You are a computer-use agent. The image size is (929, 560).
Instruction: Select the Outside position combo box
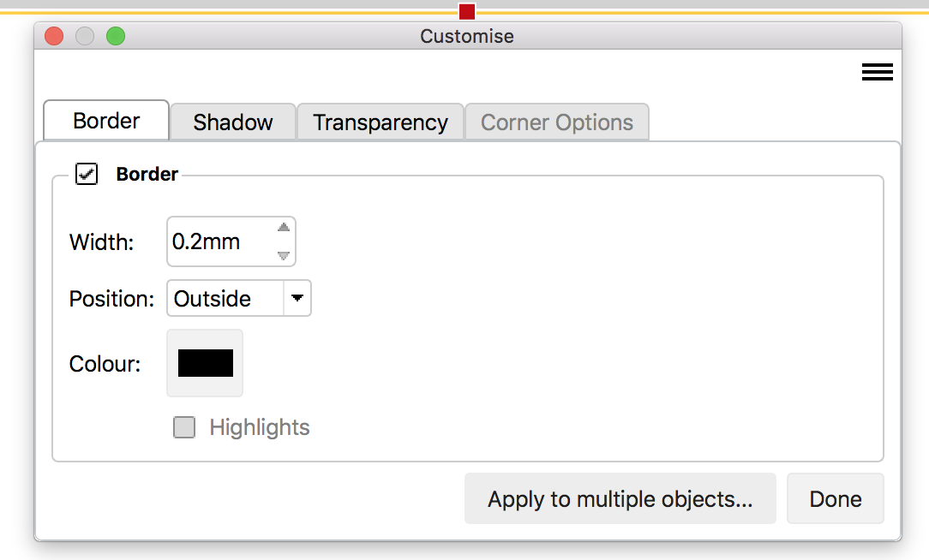[x=225, y=299]
